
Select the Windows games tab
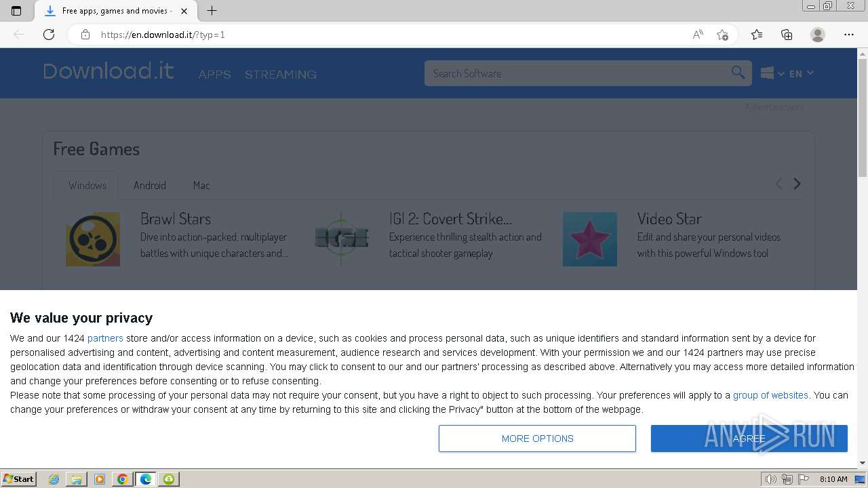pyautogui.click(x=87, y=185)
